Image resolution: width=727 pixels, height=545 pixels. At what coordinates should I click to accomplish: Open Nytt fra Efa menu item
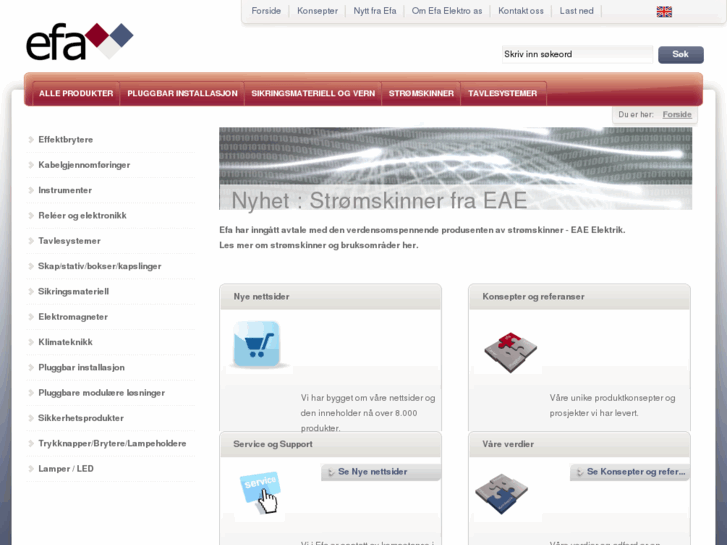coord(375,11)
